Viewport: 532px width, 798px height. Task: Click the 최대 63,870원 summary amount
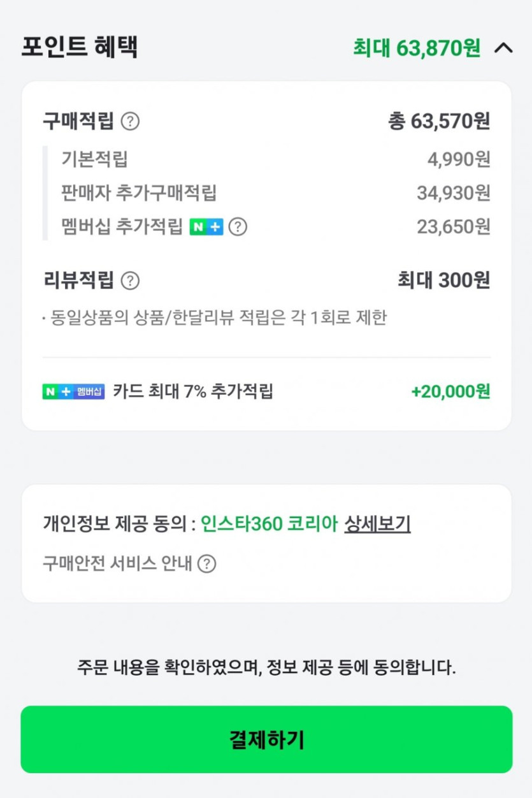417,48
